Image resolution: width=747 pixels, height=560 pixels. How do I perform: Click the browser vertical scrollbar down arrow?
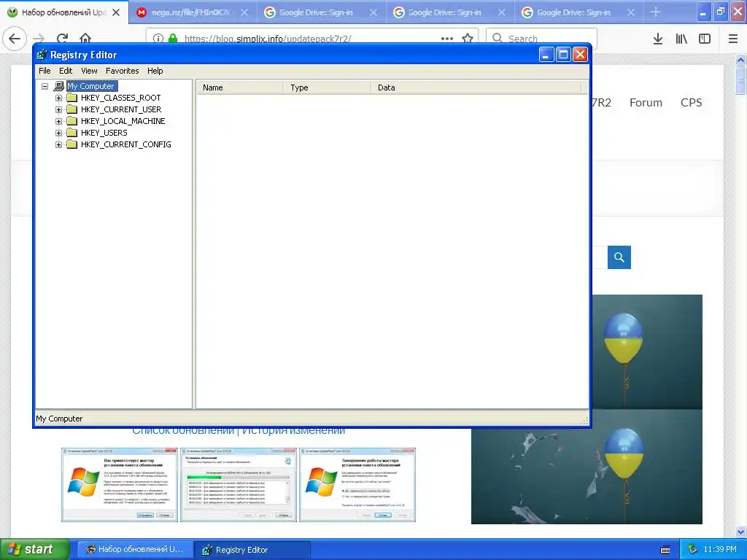(x=741, y=532)
